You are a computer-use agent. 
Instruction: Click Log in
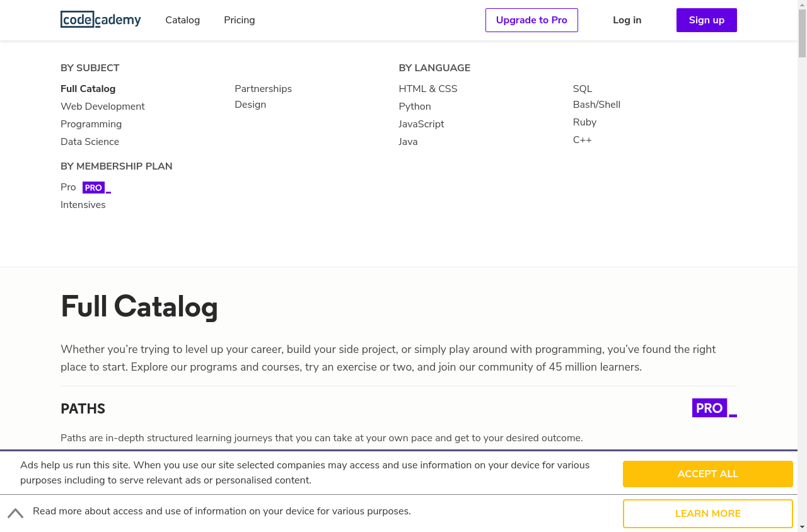(x=627, y=20)
